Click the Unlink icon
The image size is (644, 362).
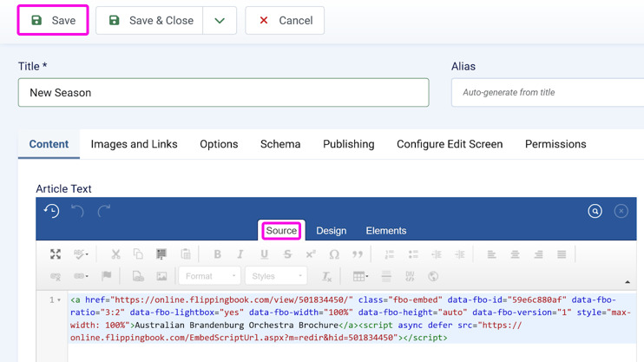pos(56,276)
